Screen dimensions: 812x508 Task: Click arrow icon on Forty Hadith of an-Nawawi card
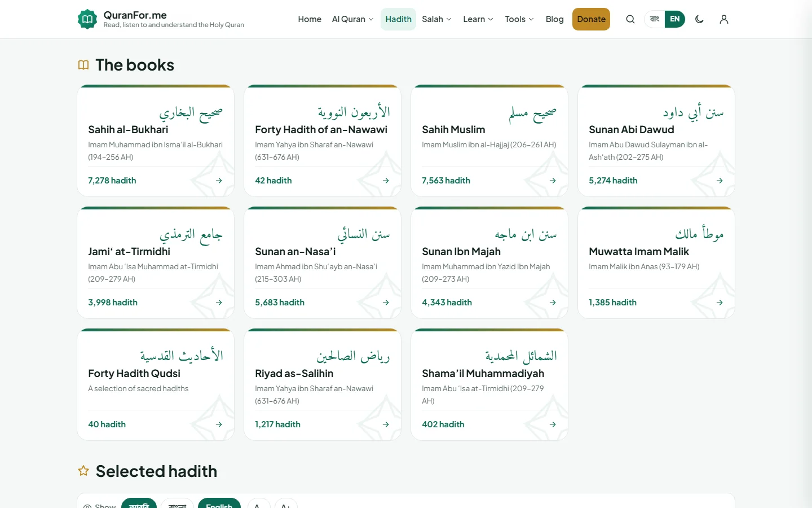click(x=386, y=181)
